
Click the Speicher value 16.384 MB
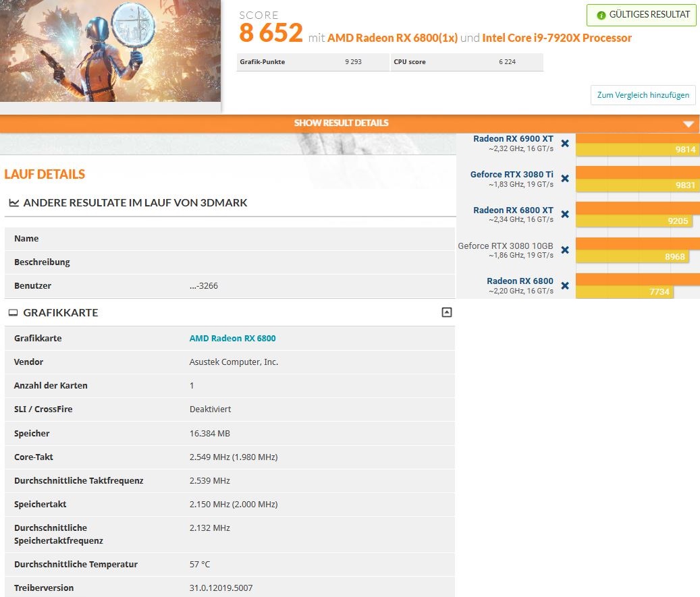[209, 433]
